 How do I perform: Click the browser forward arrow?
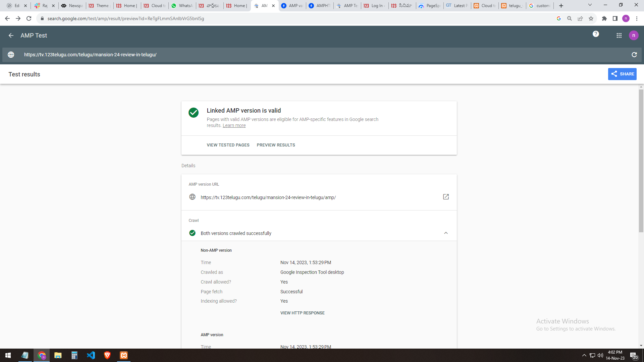18,18
